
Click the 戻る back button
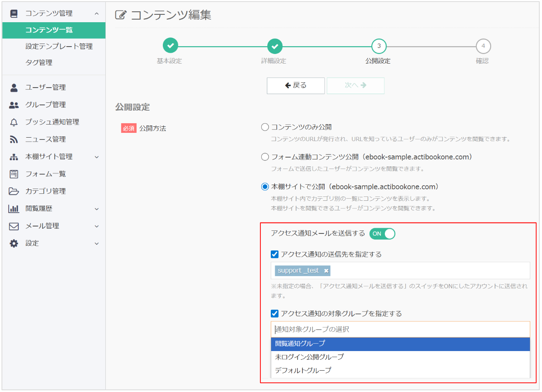point(296,86)
